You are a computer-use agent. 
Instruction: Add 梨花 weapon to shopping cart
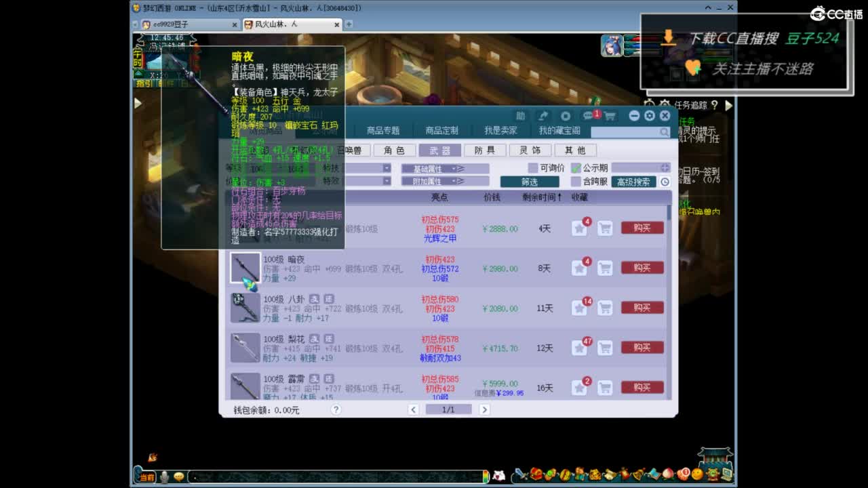coord(605,348)
